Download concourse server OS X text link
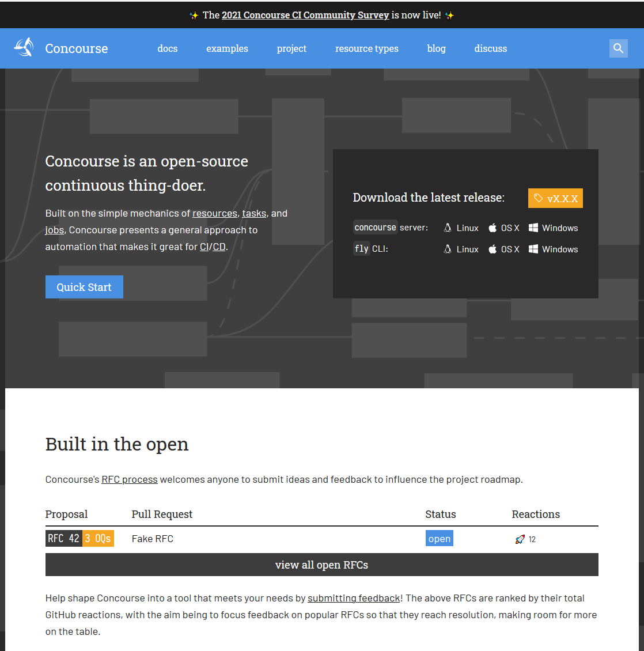Image resolution: width=644 pixels, height=651 pixels. point(510,228)
